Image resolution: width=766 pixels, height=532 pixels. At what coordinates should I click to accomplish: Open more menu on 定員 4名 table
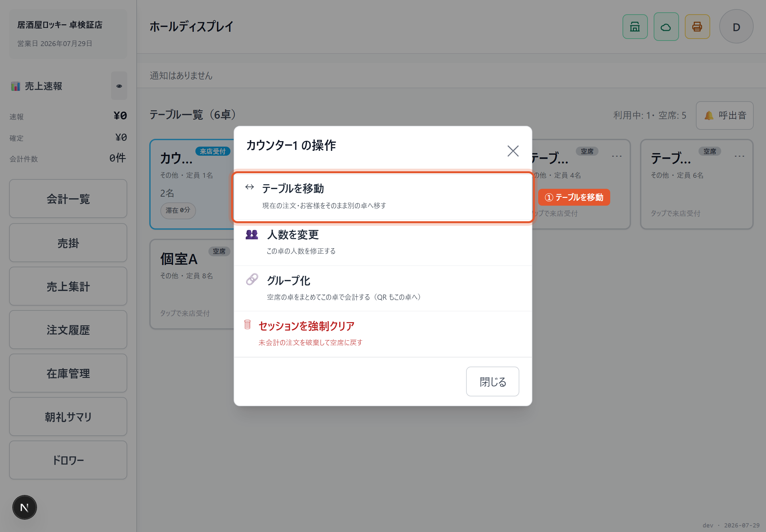click(617, 156)
